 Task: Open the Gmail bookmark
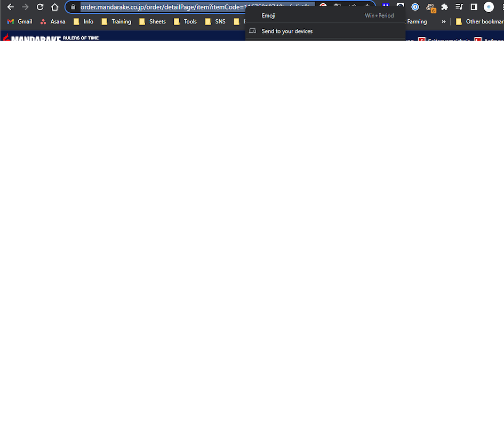[x=20, y=21]
